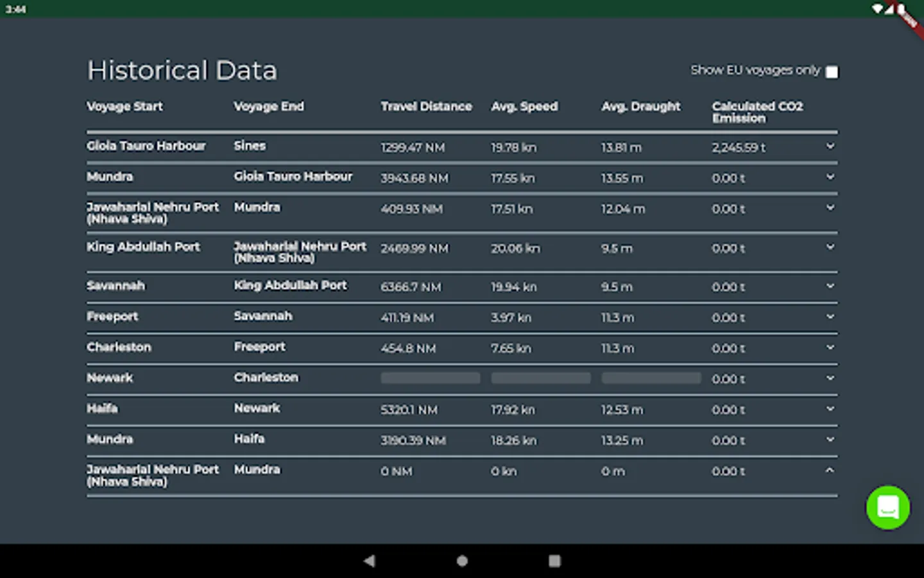Expand the Charleston to Freeport voyage chevron

pyautogui.click(x=830, y=347)
